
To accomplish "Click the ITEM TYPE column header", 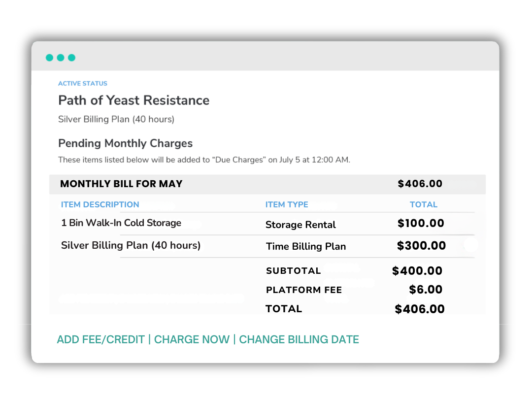I will (x=287, y=204).
